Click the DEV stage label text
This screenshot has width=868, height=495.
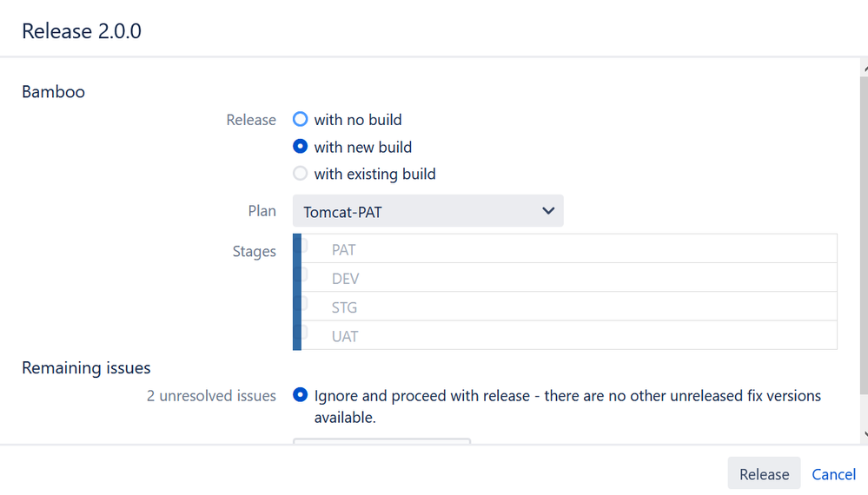click(346, 279)
